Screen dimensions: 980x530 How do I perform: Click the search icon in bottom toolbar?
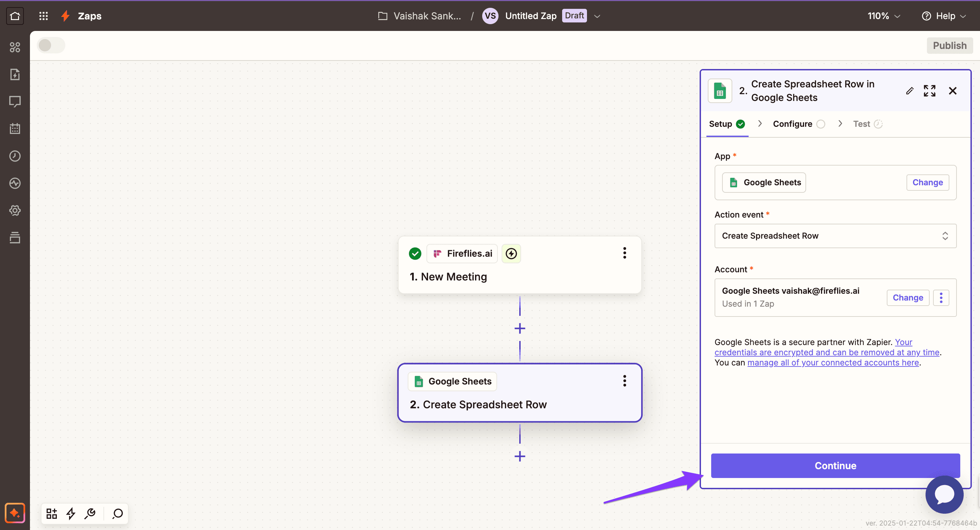[x=117, y=514]
